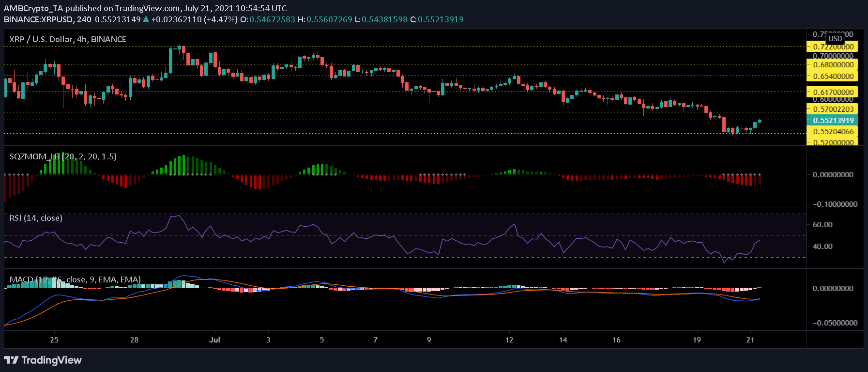Click the BINANCE:XRPUSD, 240 symbol text

pos(47,19)
